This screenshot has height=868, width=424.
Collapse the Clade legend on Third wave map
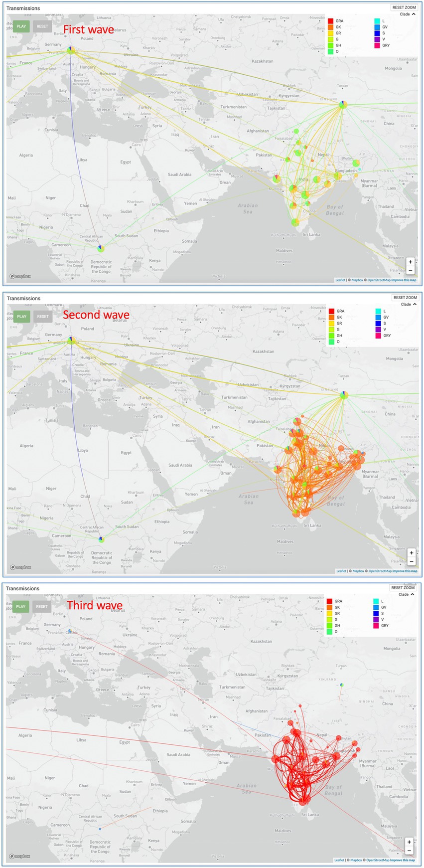click(407, 594)
